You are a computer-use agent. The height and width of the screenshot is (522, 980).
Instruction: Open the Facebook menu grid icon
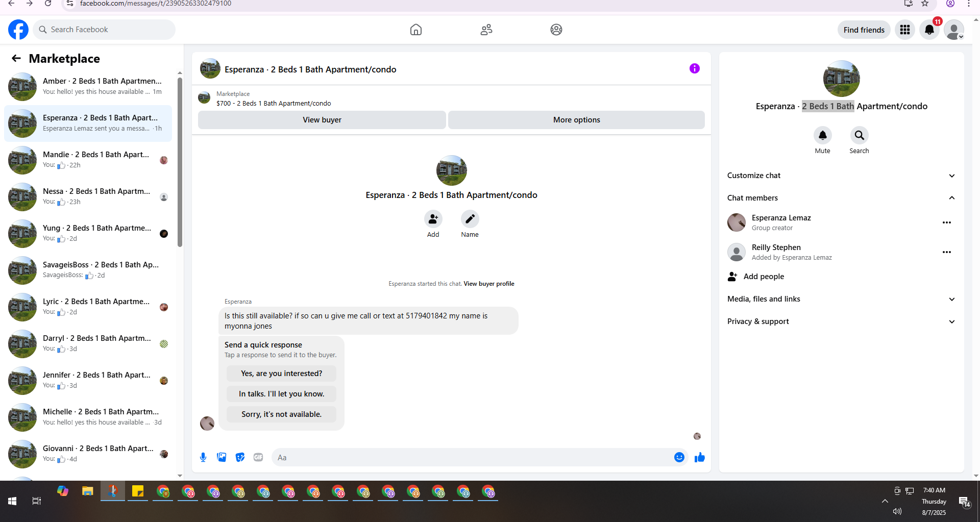tap(905, 30)
